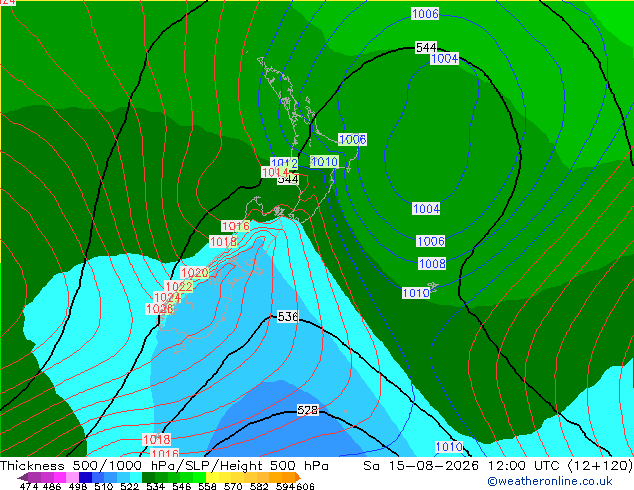Screen dimensions: 634x490
Task: Click the 534 legend value
Action: coord(155,486)
